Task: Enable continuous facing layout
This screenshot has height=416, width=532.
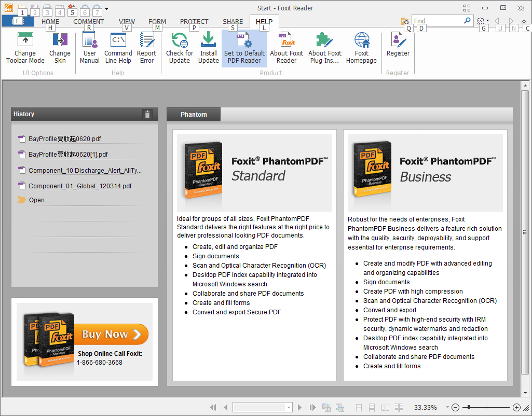Action: [x=399, y=408]
